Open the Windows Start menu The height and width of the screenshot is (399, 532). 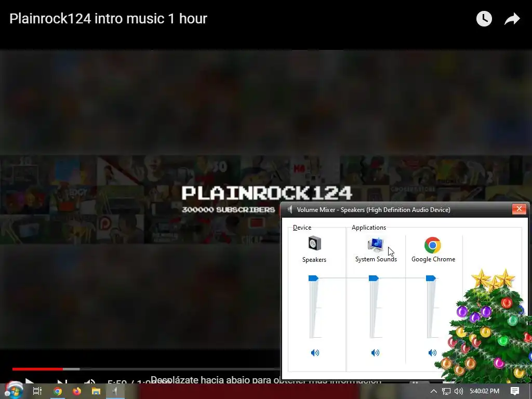13,390
